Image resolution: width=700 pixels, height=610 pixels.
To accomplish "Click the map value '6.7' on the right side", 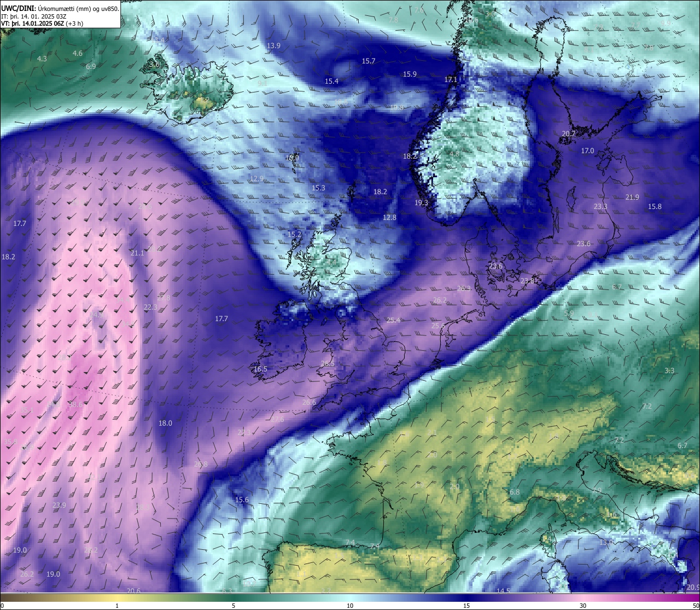I will coord(682,445).
